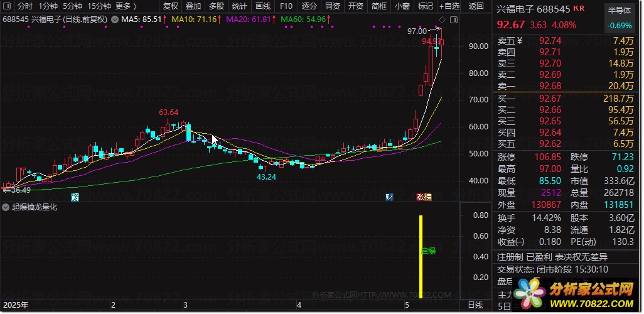Open the 起爆擒龙量化 indicator dropdown arrow

click(x=6, y=207)
